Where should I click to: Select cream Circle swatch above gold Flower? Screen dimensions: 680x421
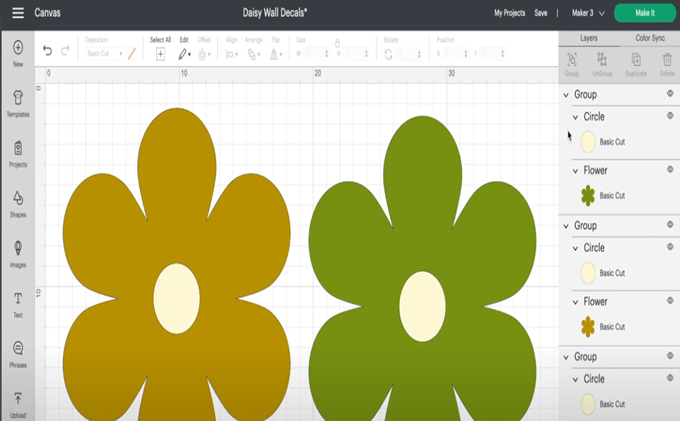[x=588, y=273]
